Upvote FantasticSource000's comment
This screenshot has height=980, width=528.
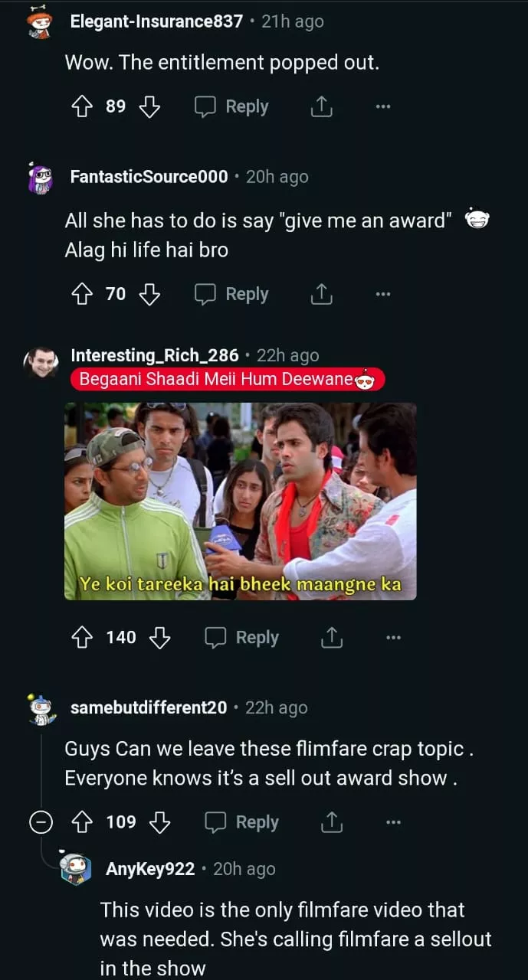80,294
